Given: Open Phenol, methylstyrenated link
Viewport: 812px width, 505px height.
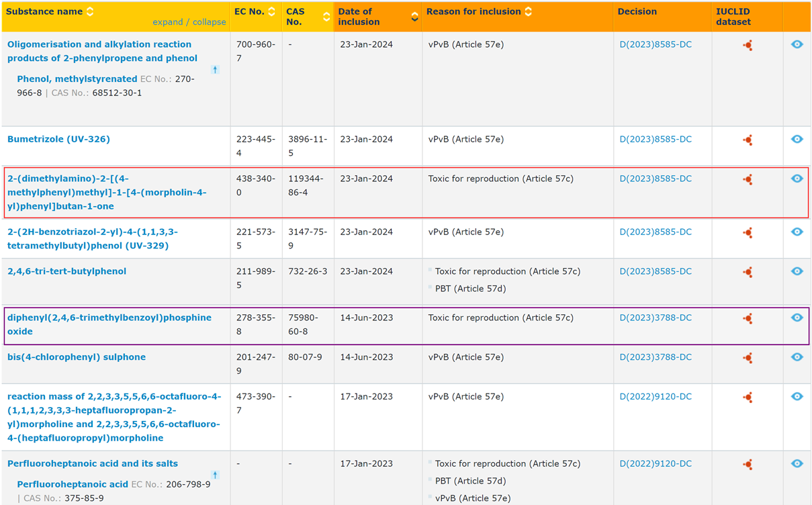Looking at the screenshot, I should [x=77, y=79].
